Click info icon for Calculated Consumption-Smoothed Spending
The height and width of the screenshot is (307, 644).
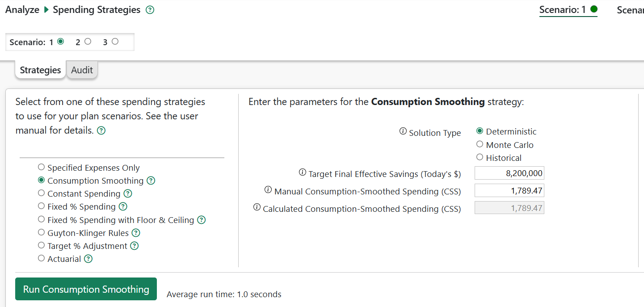(x=257, y=207)
